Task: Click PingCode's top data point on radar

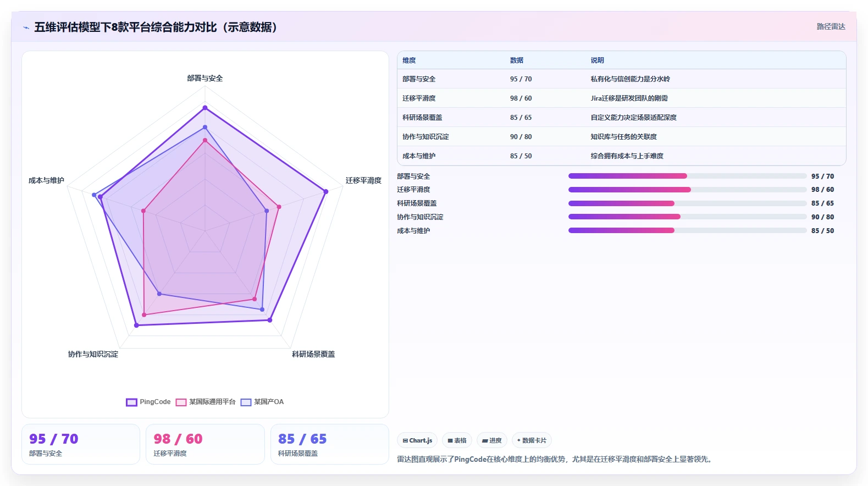Action: pyautogui.click(x=205, y=108)
